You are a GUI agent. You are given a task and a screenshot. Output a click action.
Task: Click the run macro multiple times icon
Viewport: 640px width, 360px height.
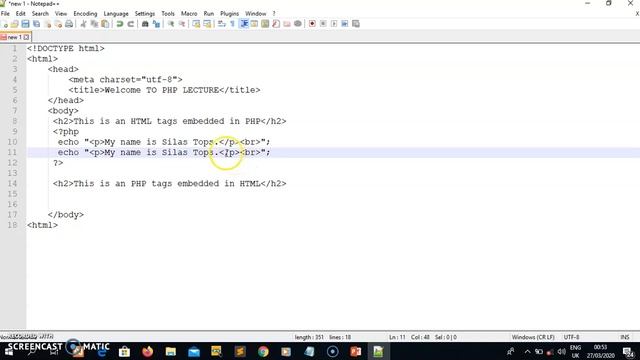point(344,24)
